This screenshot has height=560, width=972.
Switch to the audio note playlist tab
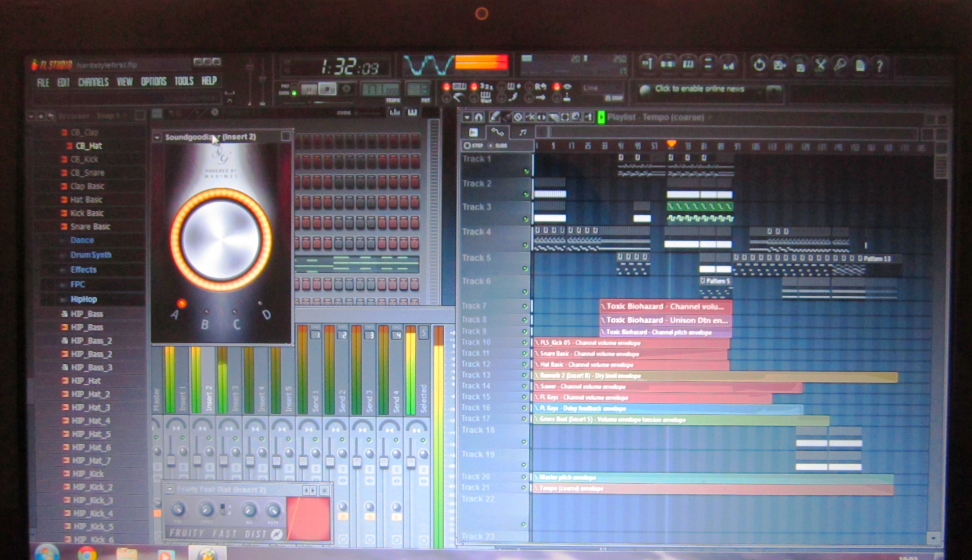click(522, 132)
